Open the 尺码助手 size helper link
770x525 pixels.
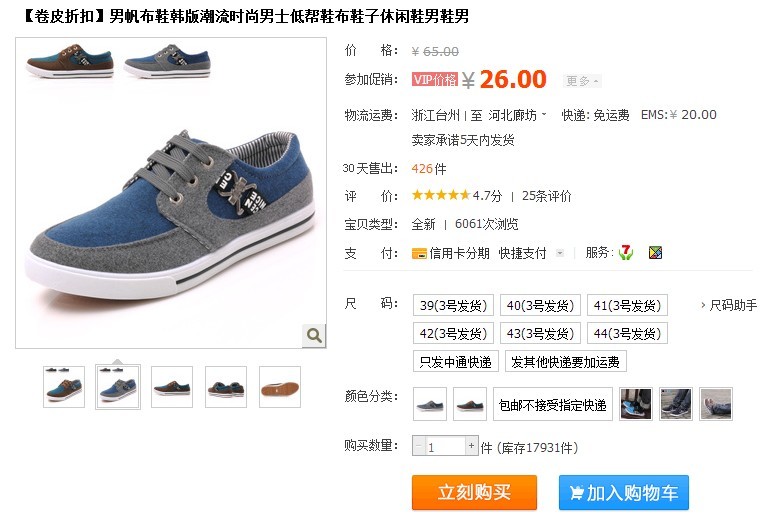coord(729,305)
